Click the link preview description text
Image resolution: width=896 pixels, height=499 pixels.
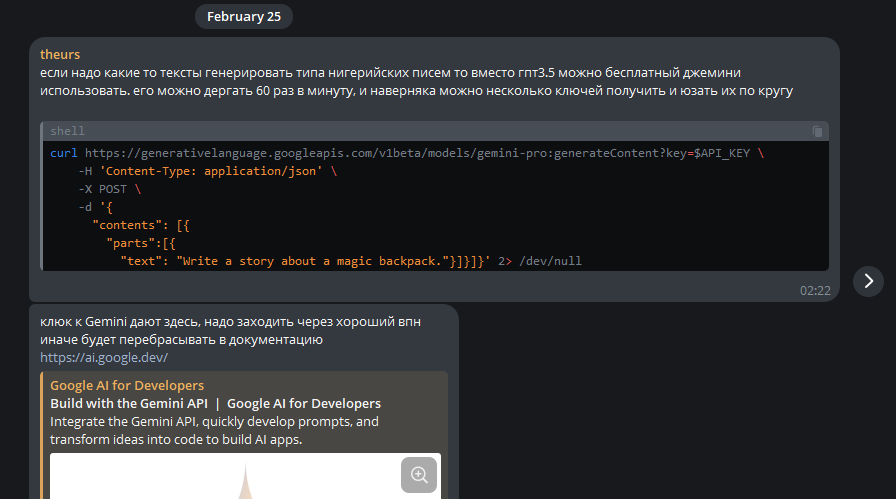pyautogui.click(x=214, y=430)
